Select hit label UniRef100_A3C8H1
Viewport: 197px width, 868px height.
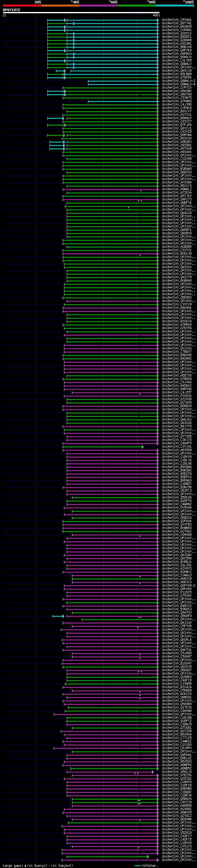177,43
